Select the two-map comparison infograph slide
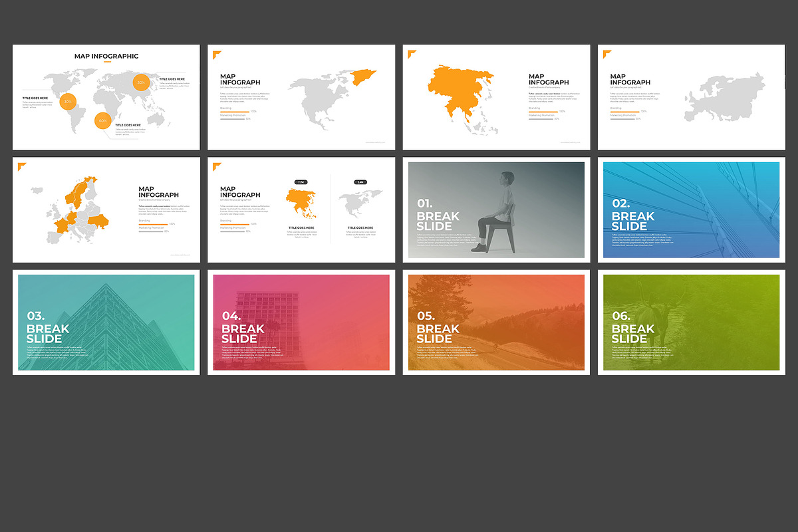Screen dimensions: 798x532 301,209
